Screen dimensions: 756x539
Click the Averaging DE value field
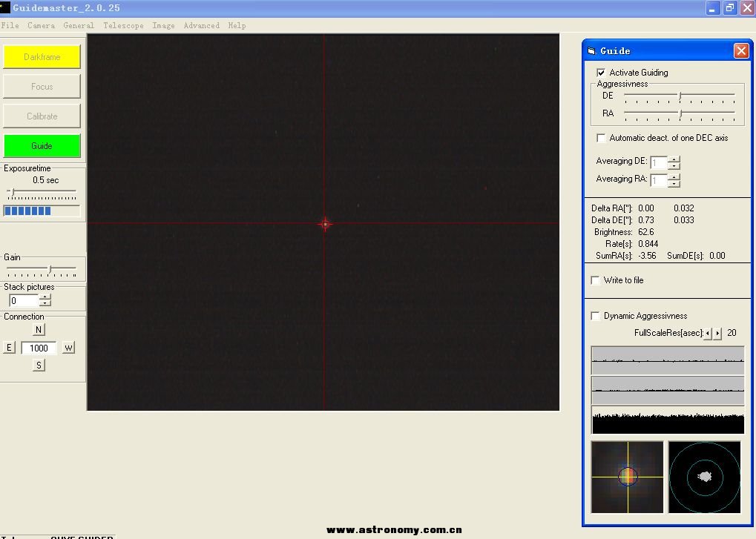659,163
